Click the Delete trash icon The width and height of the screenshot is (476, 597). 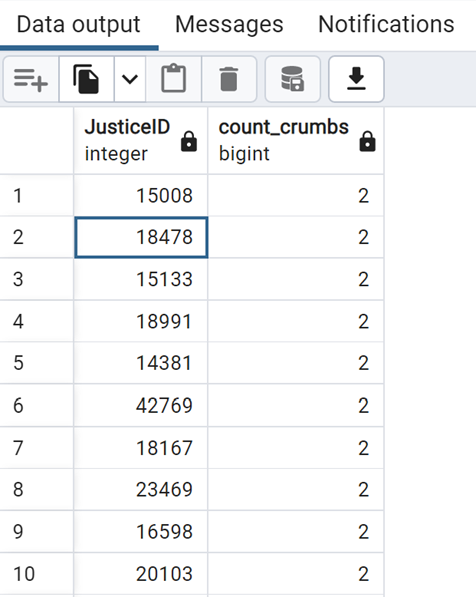229,79
